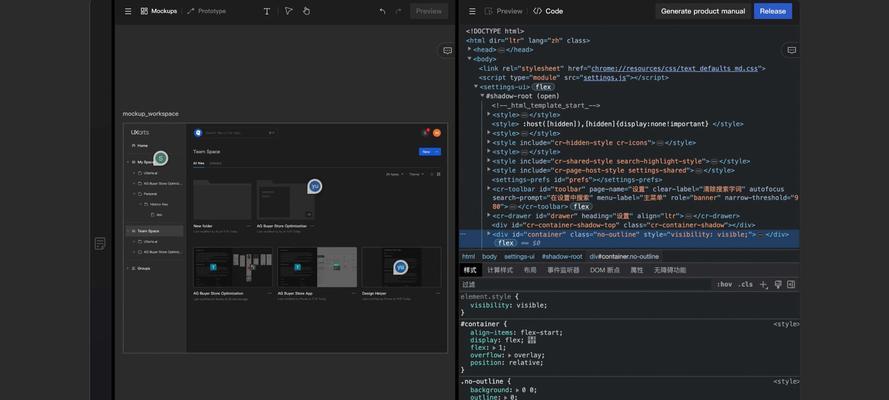Select Team Space in mockup sidebar
This screenshot has width=889, height=400.
pyautogui.click(x=154, y=231)
